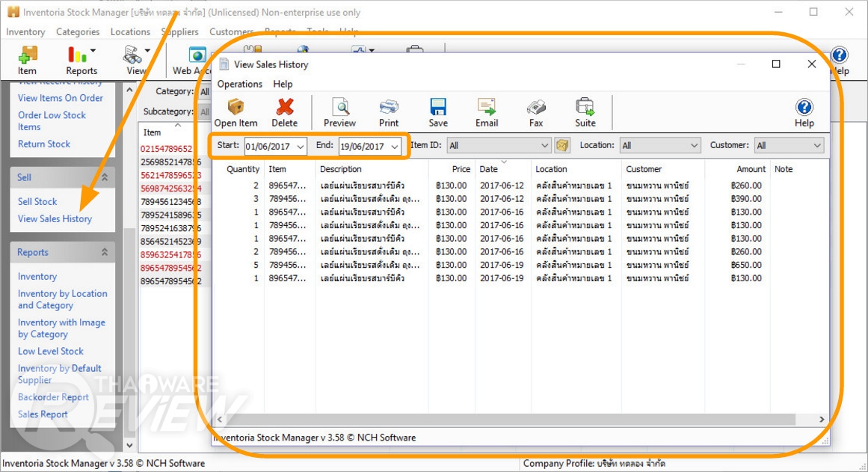The width and height of the screenshot is (868, 472).
Task: Open the Locations menu
Action: (x=130, y=32)
